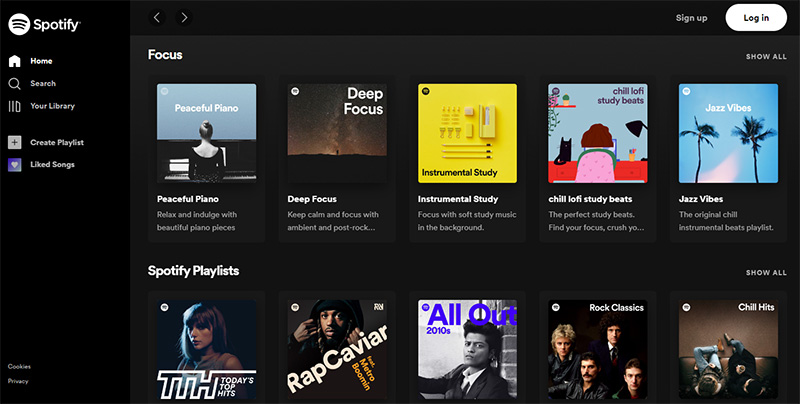800x404 pixels.
Task: Click 'Relax and indulge with beautiful piano pieces'
Action: click(197, 221)
